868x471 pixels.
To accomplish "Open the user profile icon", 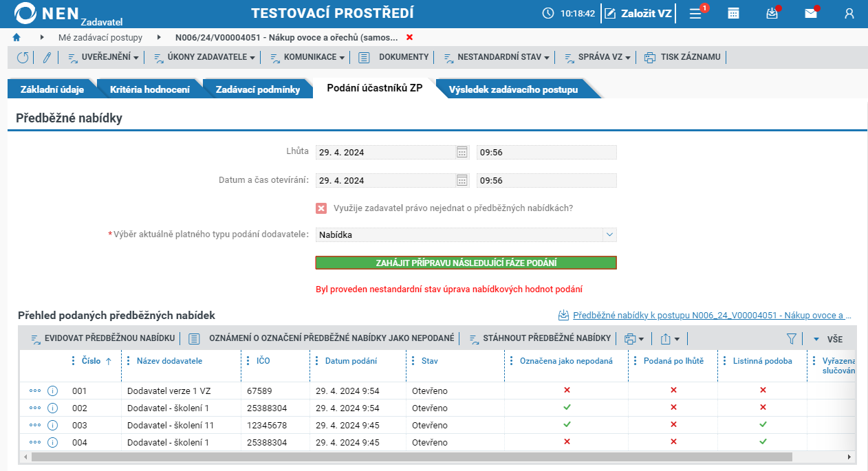I will (849, 13).
